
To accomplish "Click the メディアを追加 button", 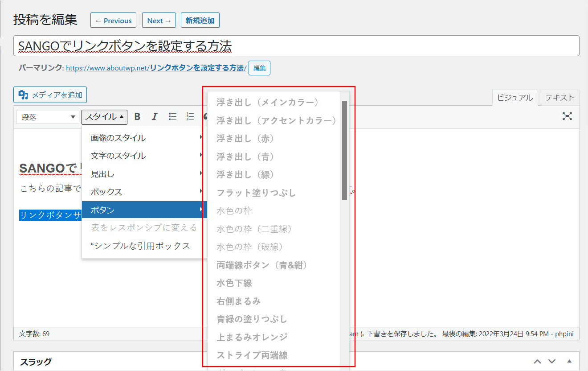I will pyautogui.click(x=50, y=95).
